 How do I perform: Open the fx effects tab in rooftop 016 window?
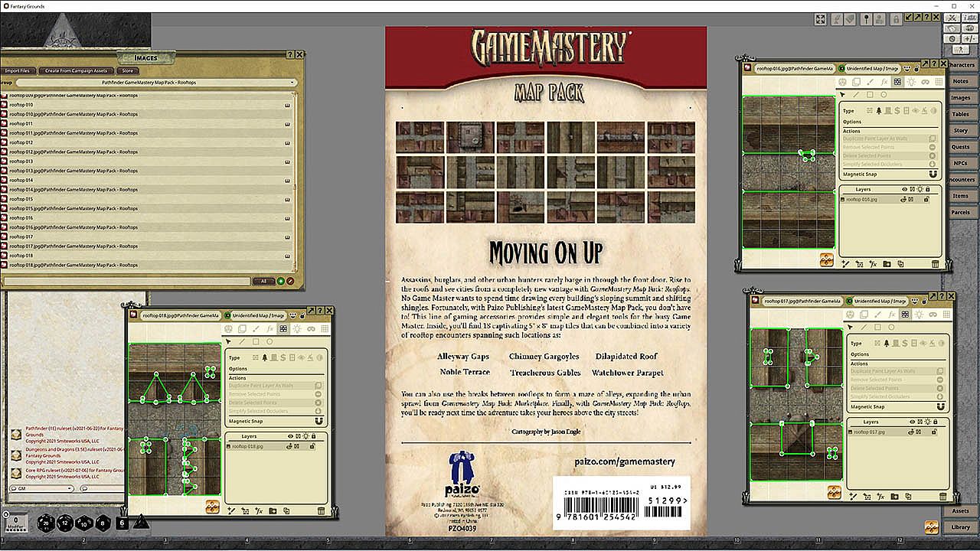(x=884, y=82)
